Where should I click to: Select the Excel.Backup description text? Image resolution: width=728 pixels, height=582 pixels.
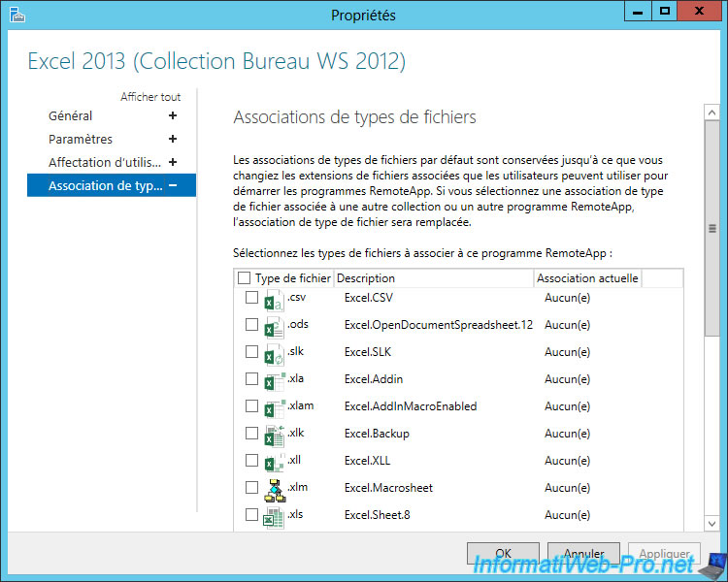coord(377,434)
